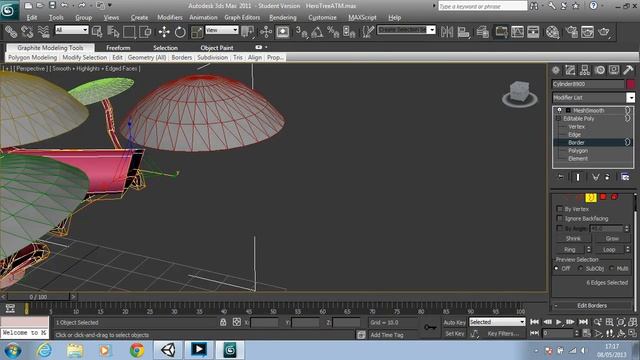Toggle the 3D Snaps button
This screenshot has height=360, width=640.
301,31
